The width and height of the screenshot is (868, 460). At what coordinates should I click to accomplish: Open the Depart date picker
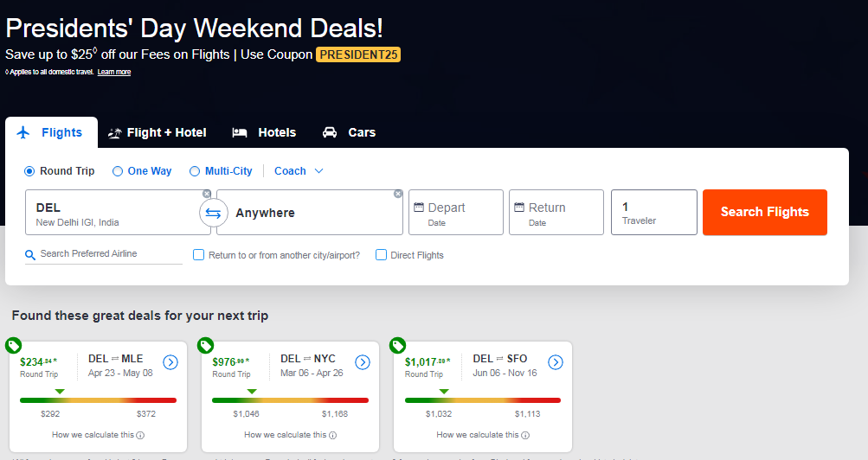[x=456, y=213]
